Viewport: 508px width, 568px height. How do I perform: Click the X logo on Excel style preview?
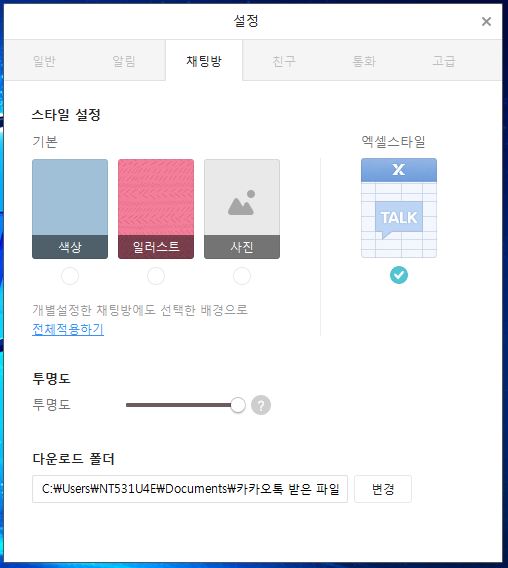point(399,169)
